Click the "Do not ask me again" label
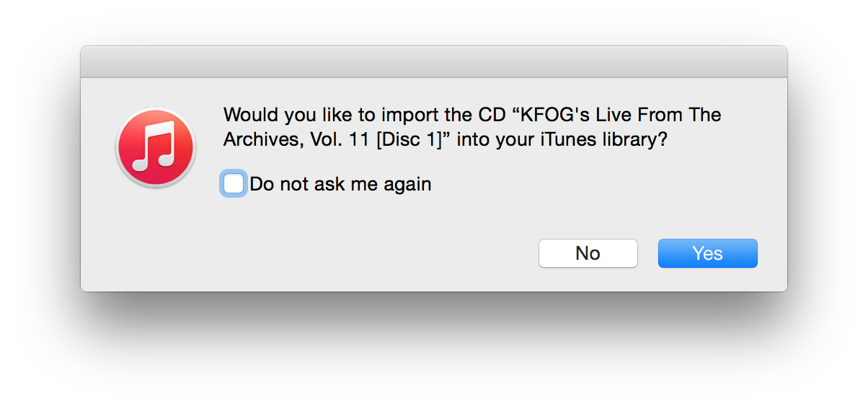This screenshot has width=868, height=407. (340, 184)
